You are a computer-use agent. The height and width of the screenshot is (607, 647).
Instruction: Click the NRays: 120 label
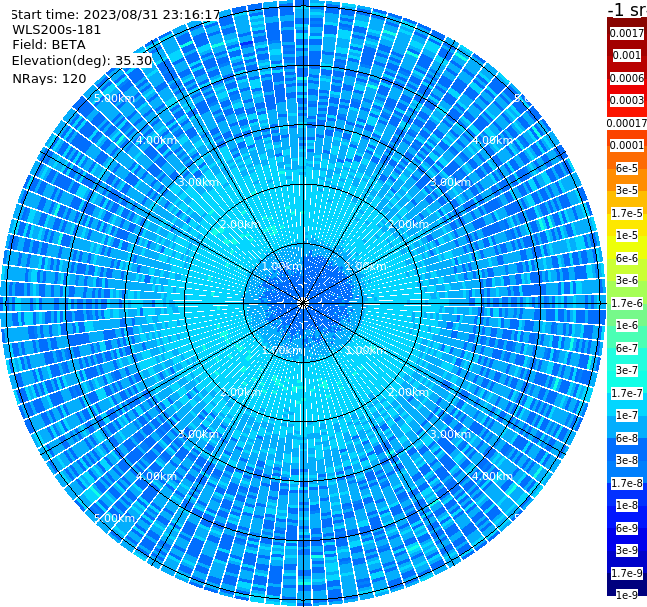pos(49,78)
